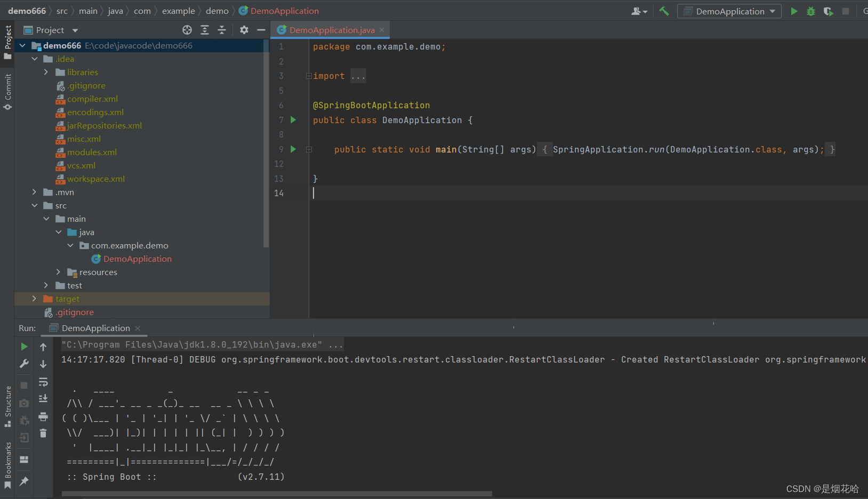Viewport: 868px width, 499px height.
Task: Hide the Project tool window
Action: tap(261, 30)
